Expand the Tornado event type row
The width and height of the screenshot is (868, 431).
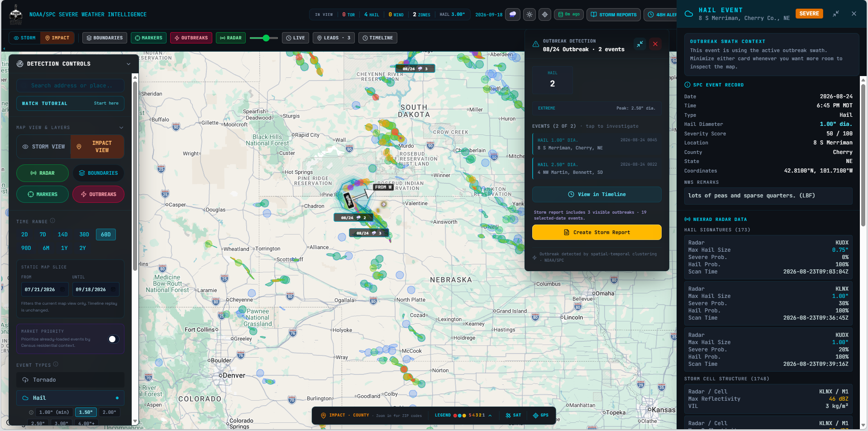(70, 380)
